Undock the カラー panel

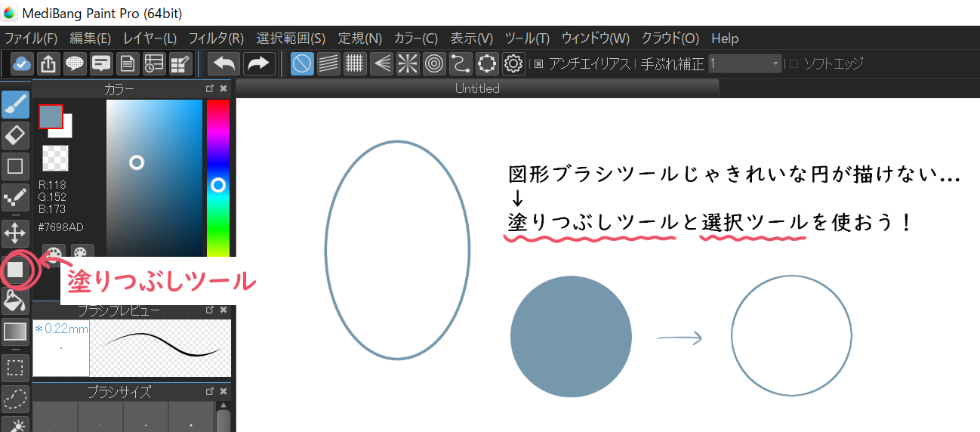point(210,89)
